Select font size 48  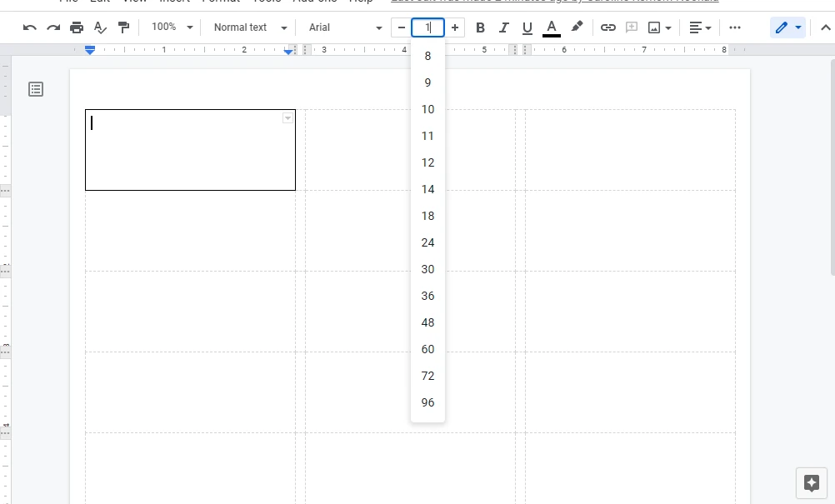(x=427, y=322)
